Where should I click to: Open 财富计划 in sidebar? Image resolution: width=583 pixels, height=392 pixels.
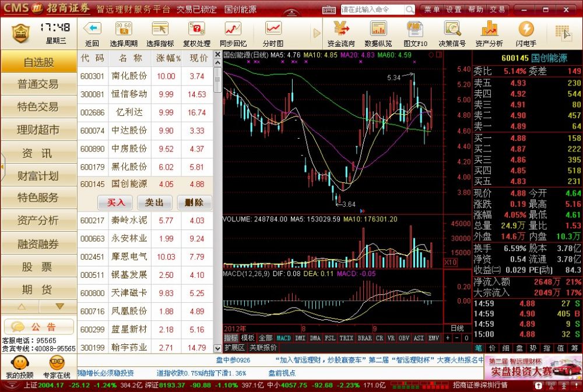[x=38, y=175]
